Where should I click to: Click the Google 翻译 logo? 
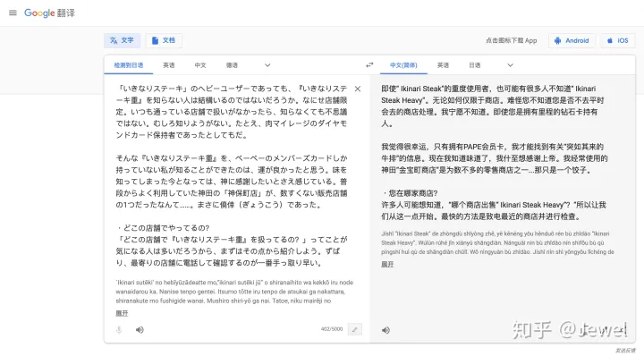click(49, 13)
